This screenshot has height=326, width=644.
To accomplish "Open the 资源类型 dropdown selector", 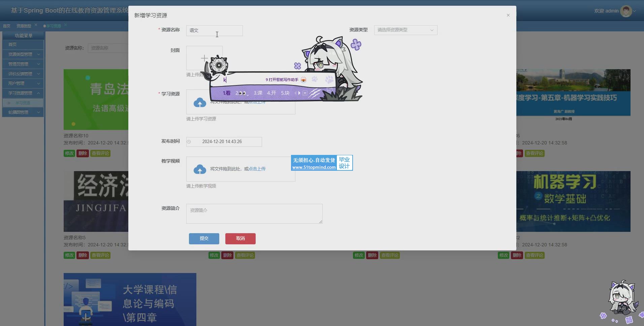I will (x=405, y=30).
